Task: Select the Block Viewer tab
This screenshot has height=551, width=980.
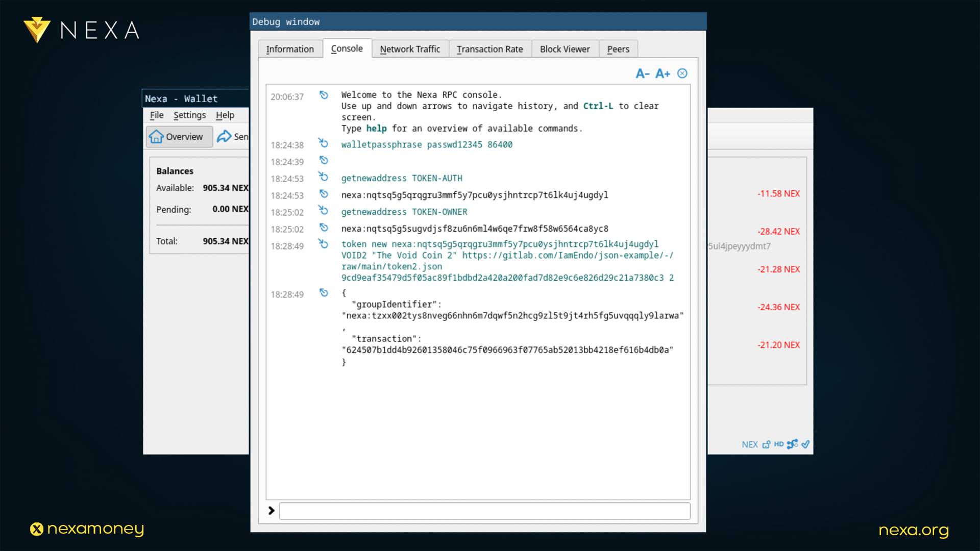Action: tap(565, 49)
